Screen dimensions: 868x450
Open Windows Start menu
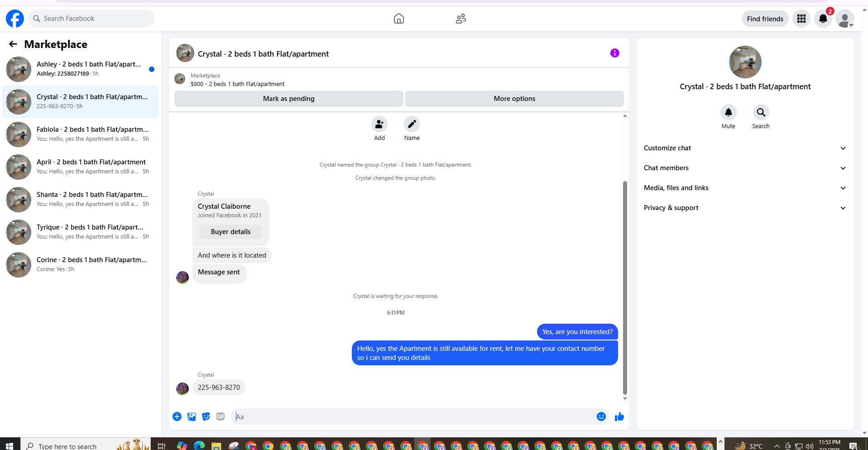coord(10,446)
